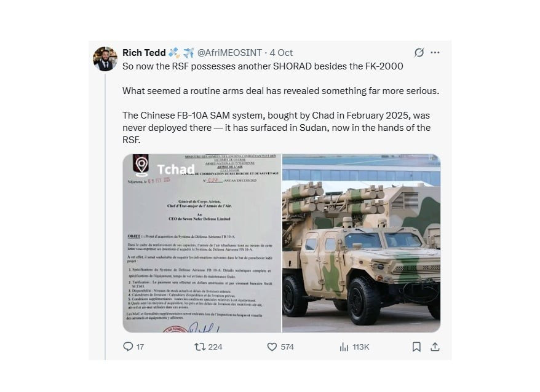Image resolution: width=540 pixels, height=392 pixels.
Task: Click the 113K views count
Action: (x=361, y=347)
